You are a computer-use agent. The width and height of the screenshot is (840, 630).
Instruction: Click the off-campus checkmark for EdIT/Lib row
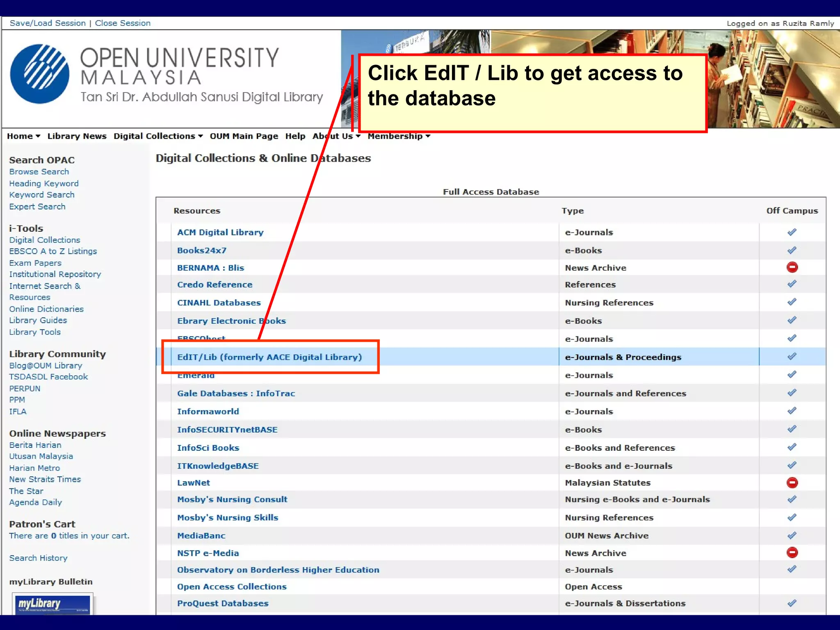point(792,356)
